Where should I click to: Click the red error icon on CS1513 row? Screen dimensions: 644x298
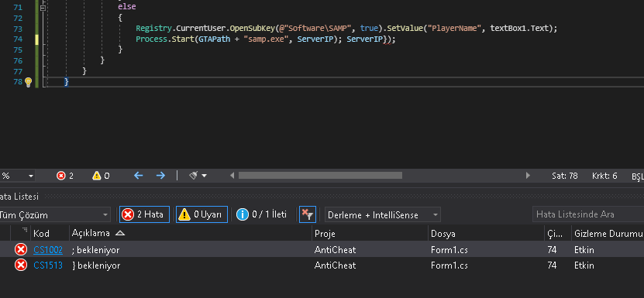coord(20,265)
